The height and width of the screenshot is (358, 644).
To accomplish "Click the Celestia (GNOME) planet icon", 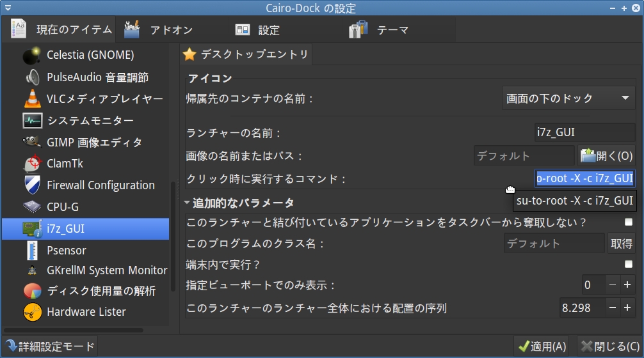I will (31, 56).
